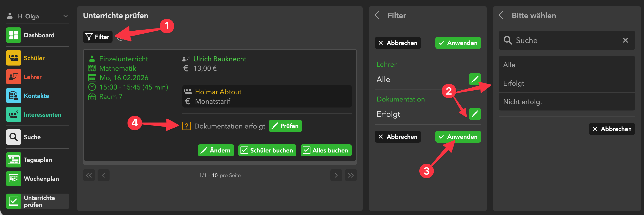Viewport: 644px width, 215px height.
Task: Go back from the Filter panel
Action: pyautogui.click(x=377, y=15)
